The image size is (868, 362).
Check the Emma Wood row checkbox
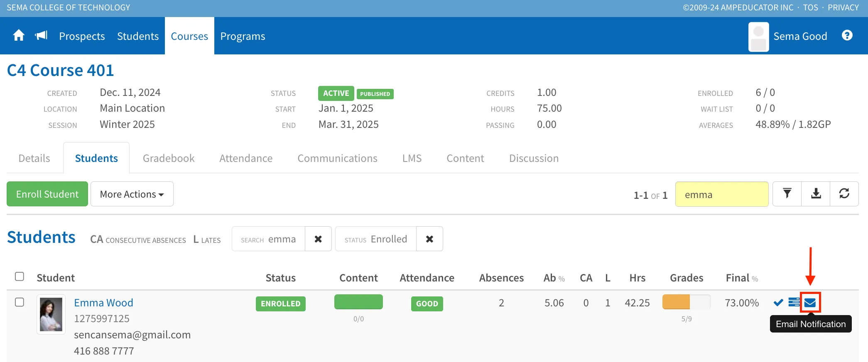point(20,302)
